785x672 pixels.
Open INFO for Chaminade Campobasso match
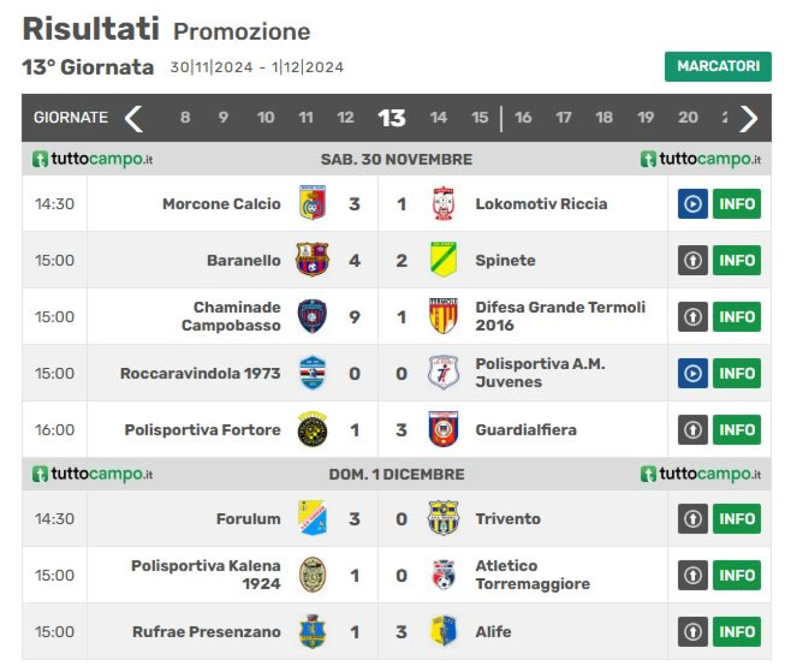pyautogui.click(x=737, y=317)
